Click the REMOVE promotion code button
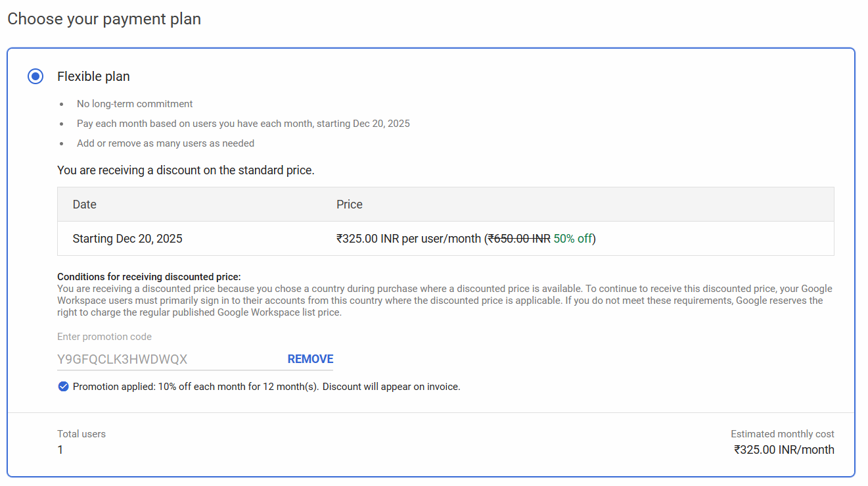868x486 pixels. coord(310,359)
